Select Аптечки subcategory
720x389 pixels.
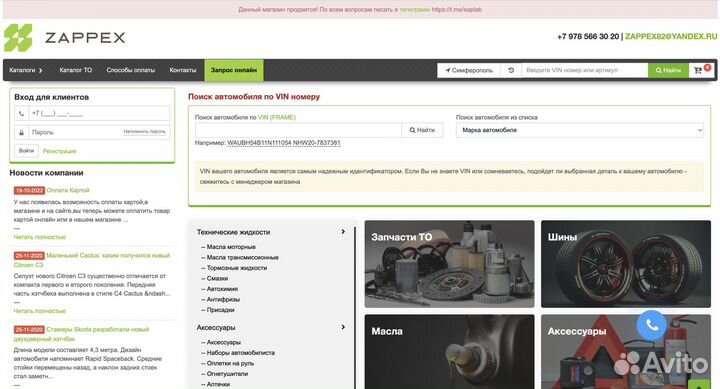pyautogui.click(x=218, y=384)
